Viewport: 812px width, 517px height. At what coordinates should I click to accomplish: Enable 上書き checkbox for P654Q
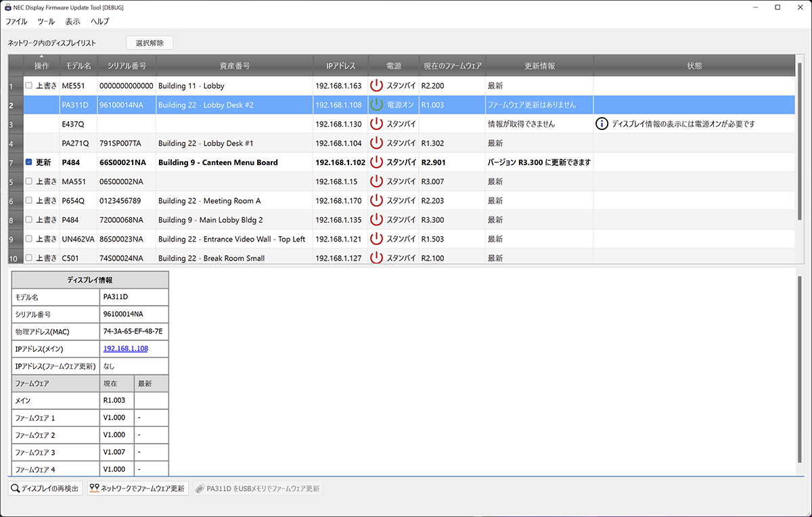pyautogui.click(x=28, y=201)
